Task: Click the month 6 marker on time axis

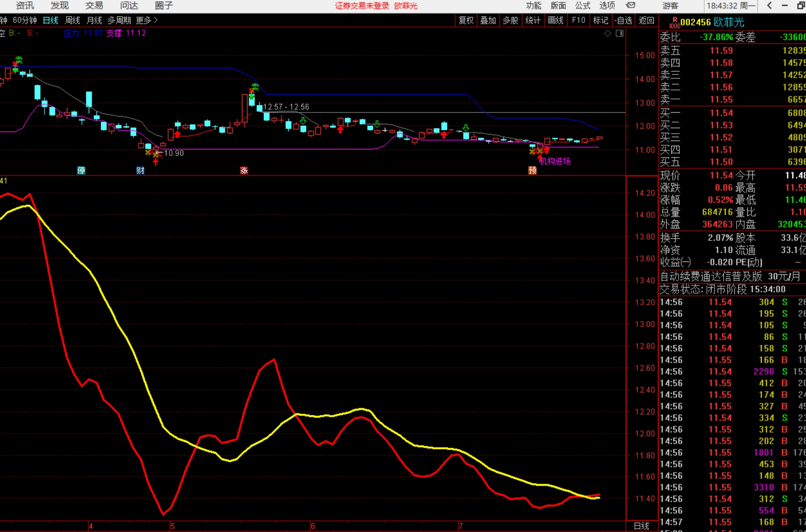Action: (313, 526)
